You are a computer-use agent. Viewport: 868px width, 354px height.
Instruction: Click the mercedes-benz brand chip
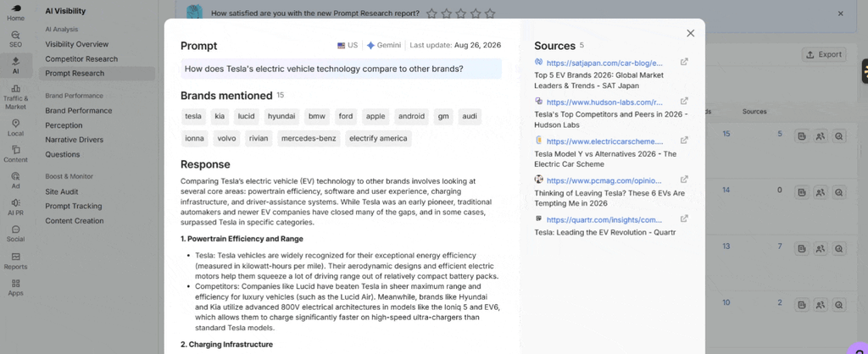[x=309, y=138]
